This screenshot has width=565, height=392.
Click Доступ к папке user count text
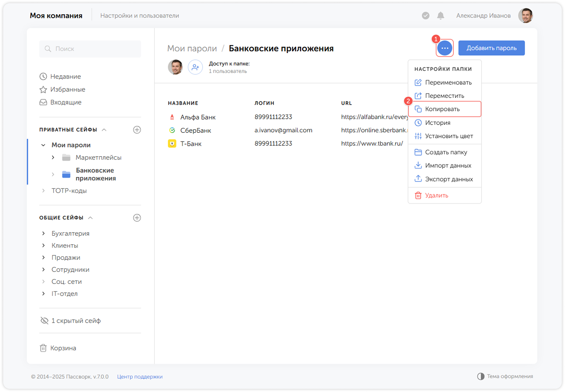(228, 71)
